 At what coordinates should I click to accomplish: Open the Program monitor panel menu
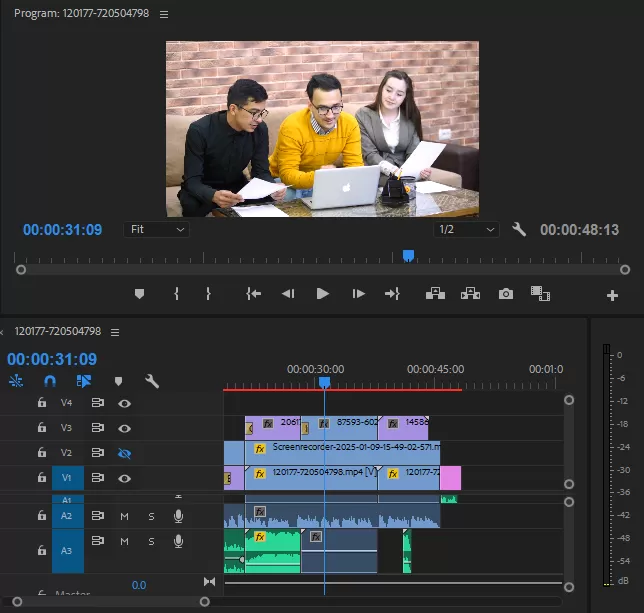[x=164, y=14]
